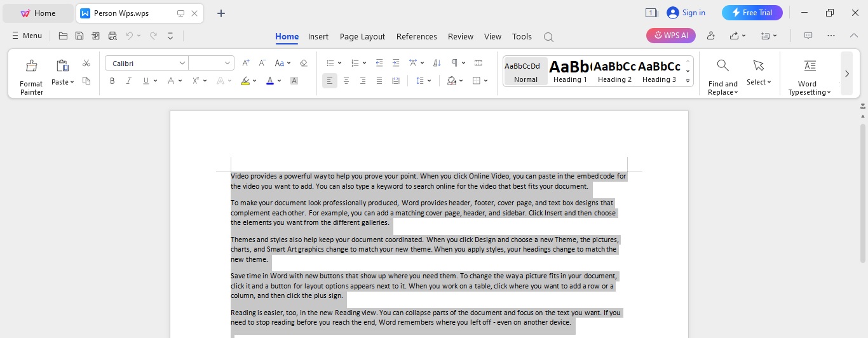
Task: Open the customize quick access toolbar chevron
Action: pos(170,36)
